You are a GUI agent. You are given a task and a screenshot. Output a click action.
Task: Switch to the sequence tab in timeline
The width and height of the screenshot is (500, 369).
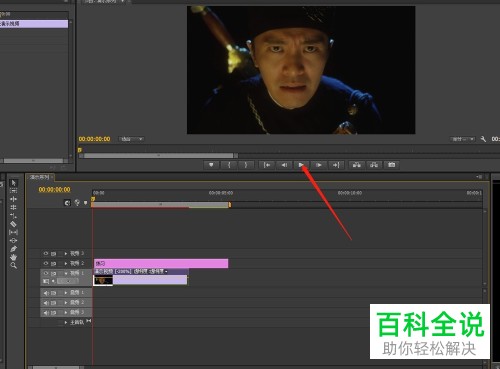click(39, 177)
